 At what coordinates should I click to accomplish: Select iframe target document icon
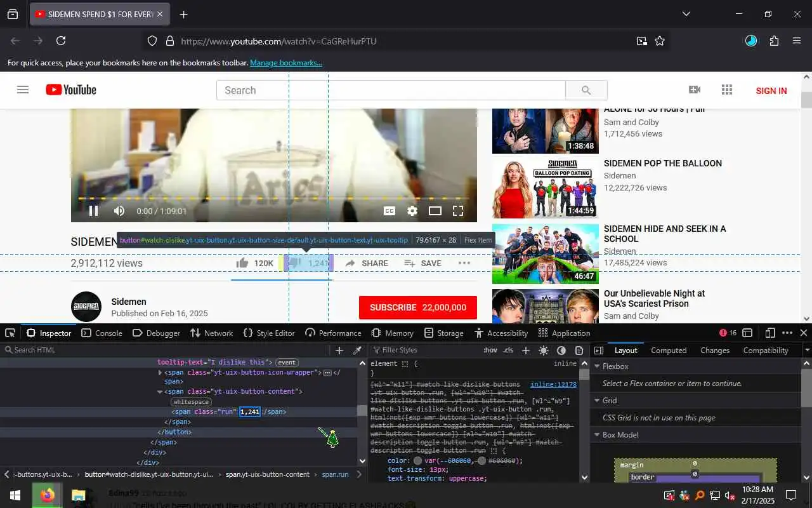(747, 333)
